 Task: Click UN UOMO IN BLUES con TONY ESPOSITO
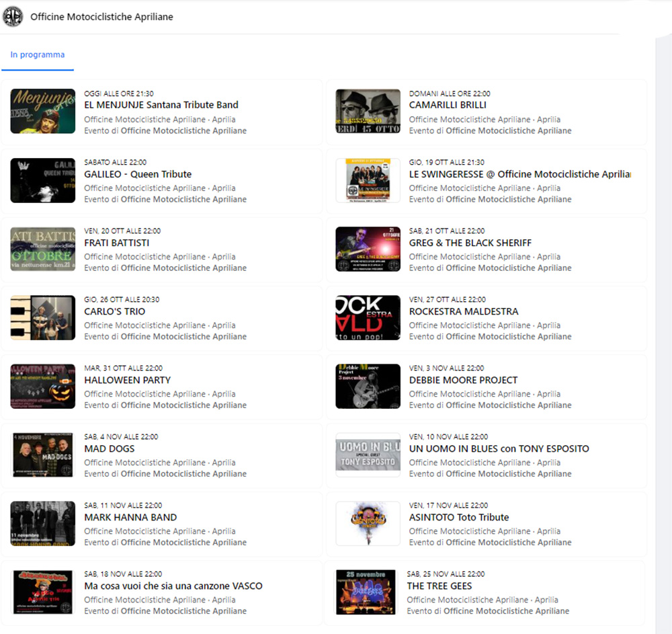(x=499, y=448)
